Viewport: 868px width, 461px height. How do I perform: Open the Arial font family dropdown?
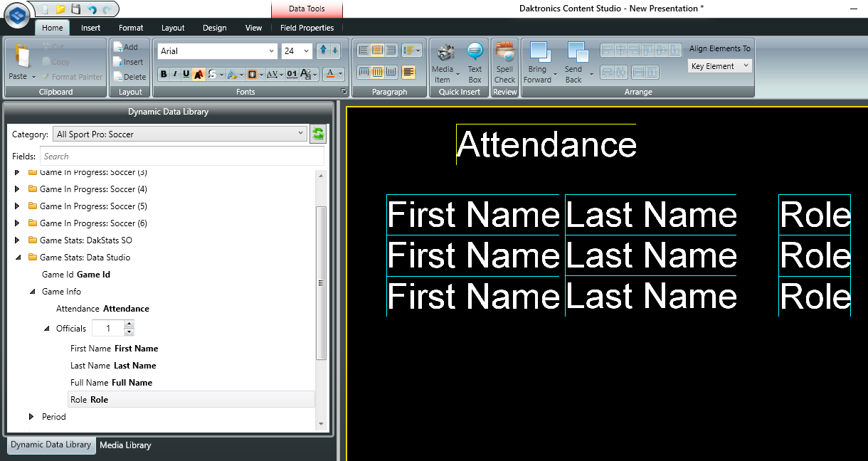point(271,51)
